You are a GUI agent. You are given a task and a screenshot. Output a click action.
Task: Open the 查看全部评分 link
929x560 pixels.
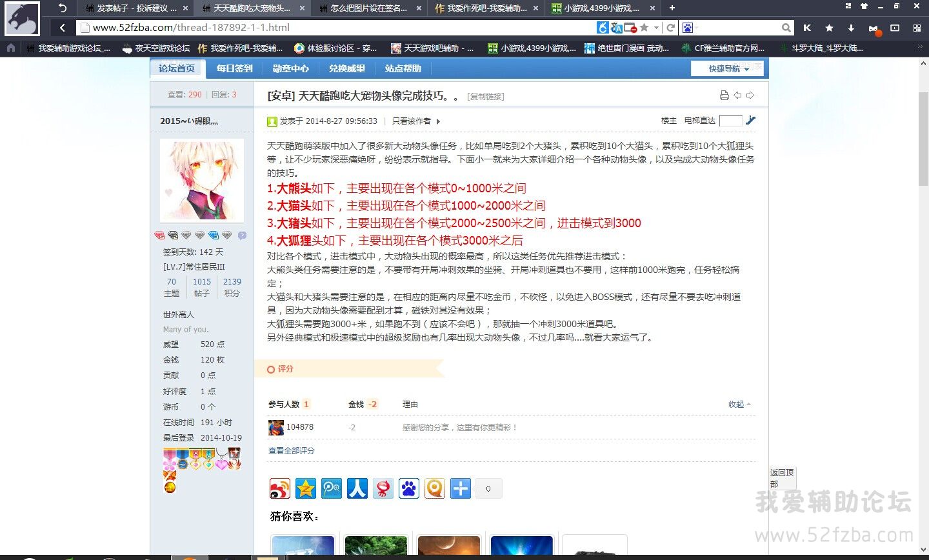(x=292, y=450)
